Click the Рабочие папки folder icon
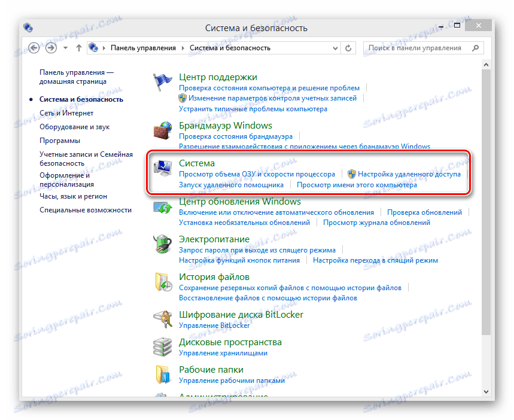514x420 pixels. [x=162, y=375]
